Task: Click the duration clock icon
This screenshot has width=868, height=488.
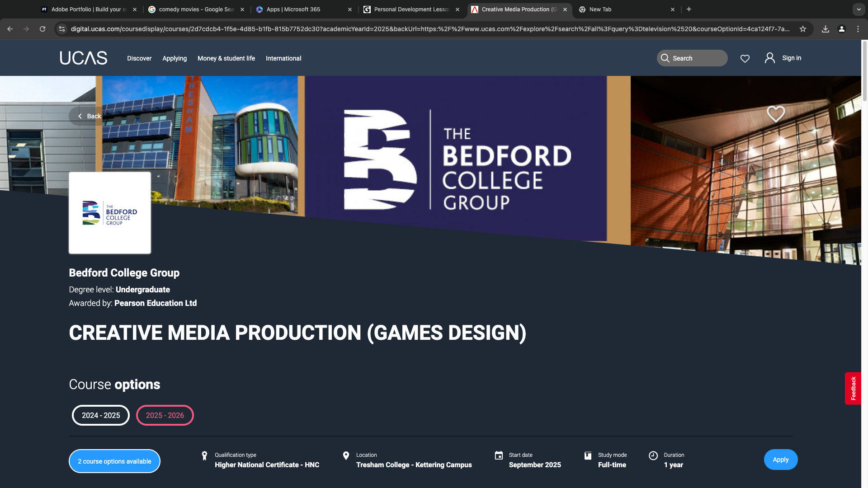Action: [x=653, y=455]
